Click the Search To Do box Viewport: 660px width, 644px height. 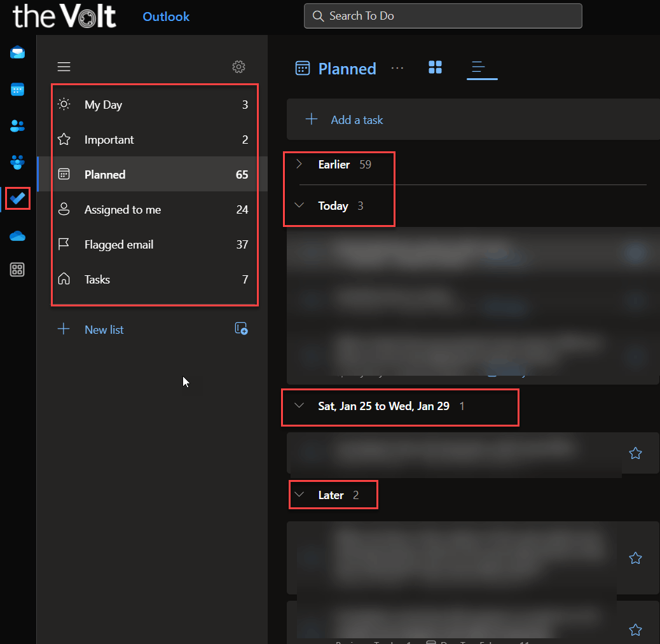[x=443, y=16]
